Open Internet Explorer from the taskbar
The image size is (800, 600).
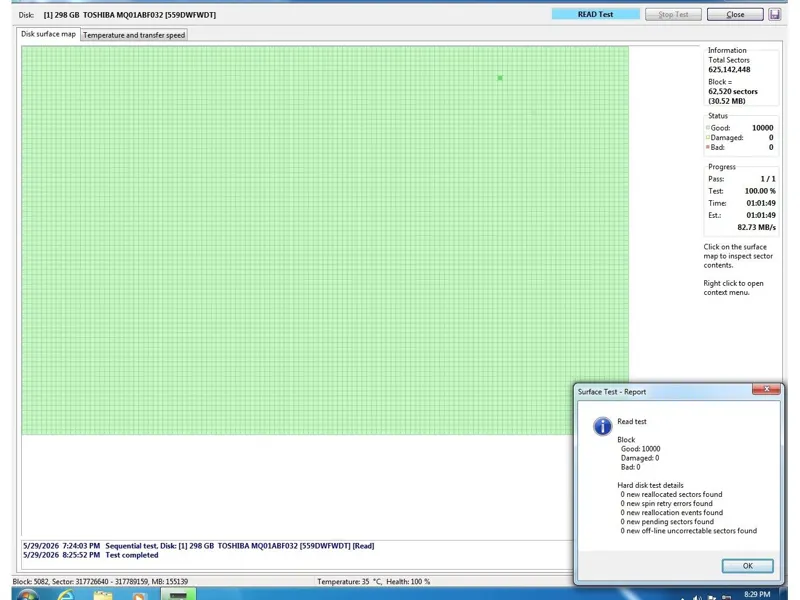66,595
